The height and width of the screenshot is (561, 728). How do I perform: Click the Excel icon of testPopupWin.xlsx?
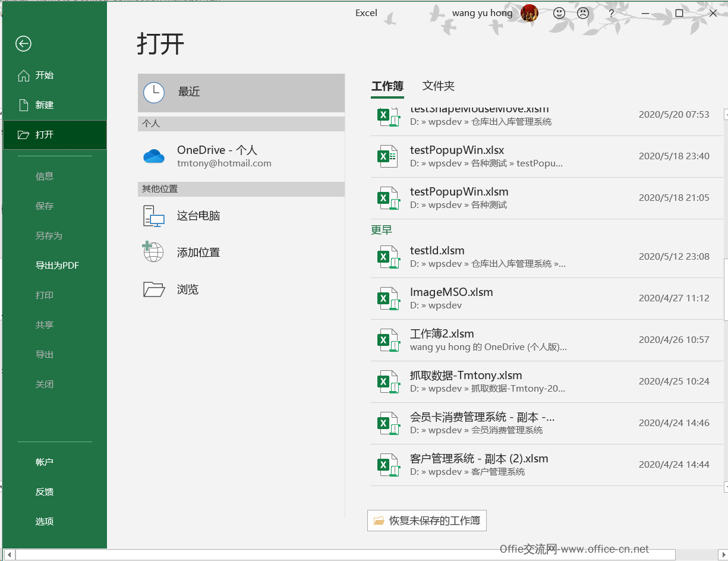point(389,156)
